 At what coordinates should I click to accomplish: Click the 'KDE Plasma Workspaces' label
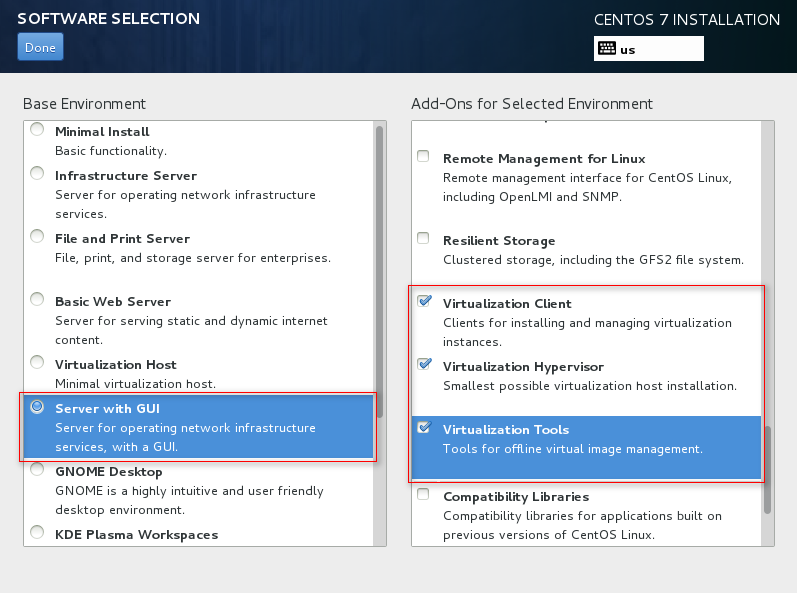(x=137, y=535)
